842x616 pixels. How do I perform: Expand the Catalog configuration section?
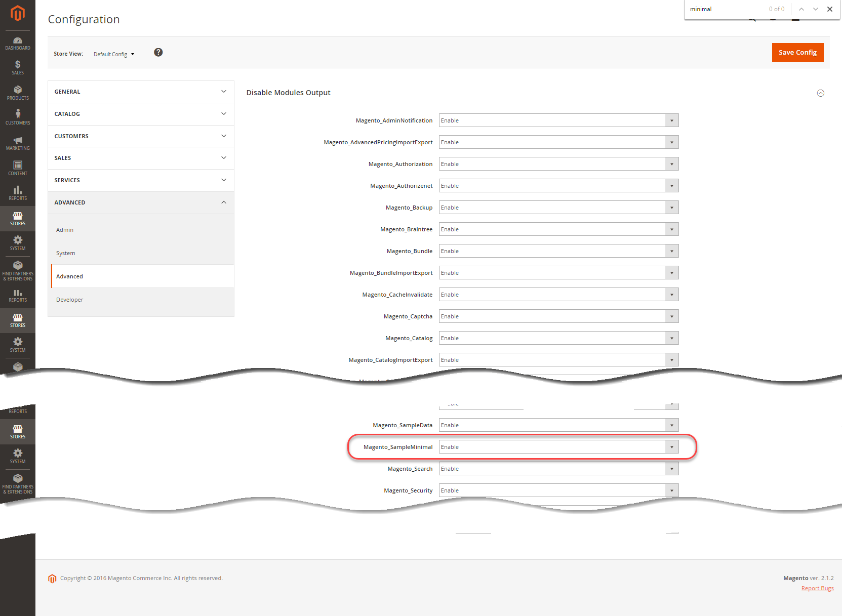coord(141,114)
